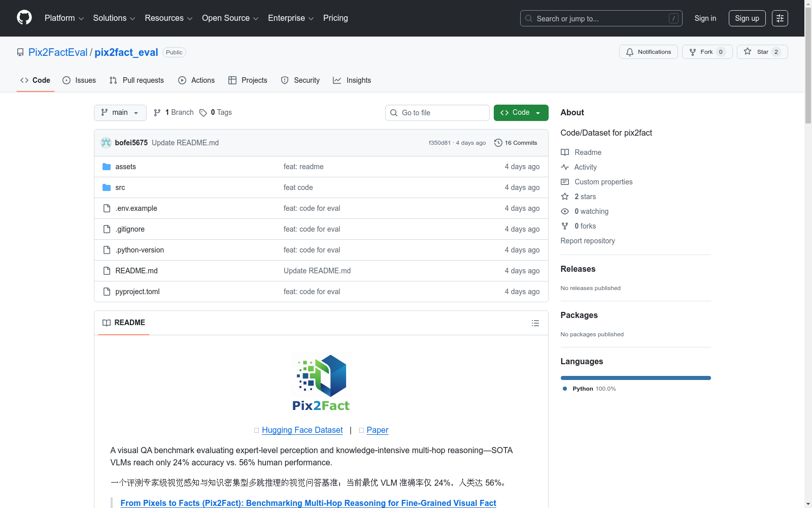Expand the Open Source menu
The height and width of the screenshot is (508, 812).
[230, 18]
